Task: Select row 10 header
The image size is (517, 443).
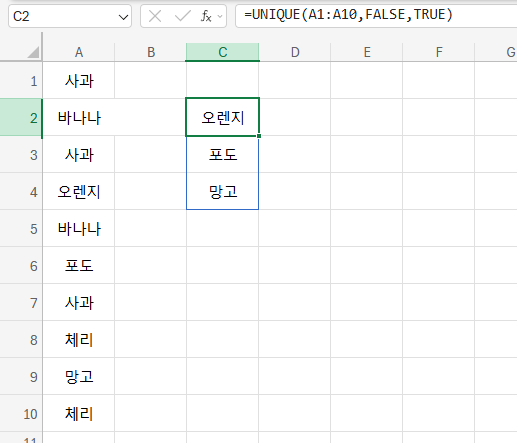Action: [x=21, y=413]
